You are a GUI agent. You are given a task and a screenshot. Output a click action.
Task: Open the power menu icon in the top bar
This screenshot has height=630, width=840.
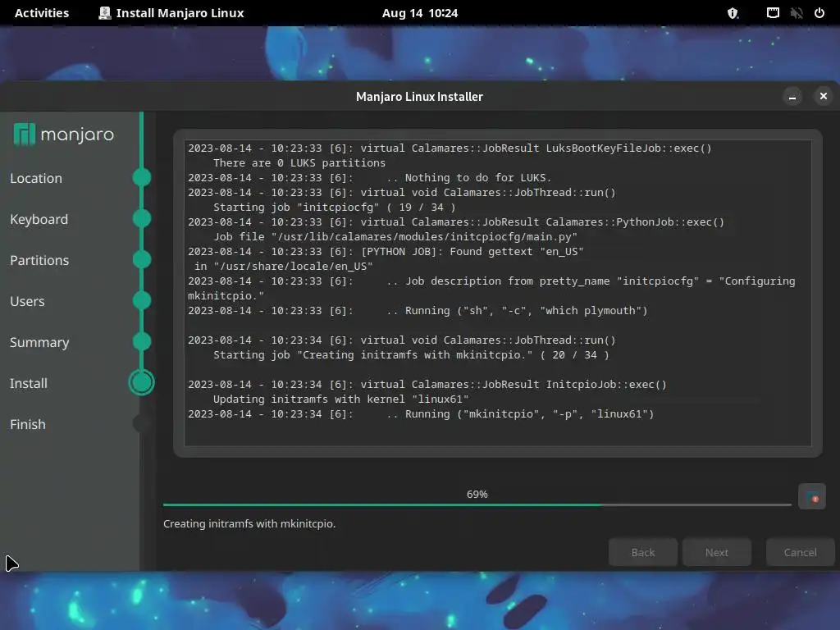click(819, 13)
